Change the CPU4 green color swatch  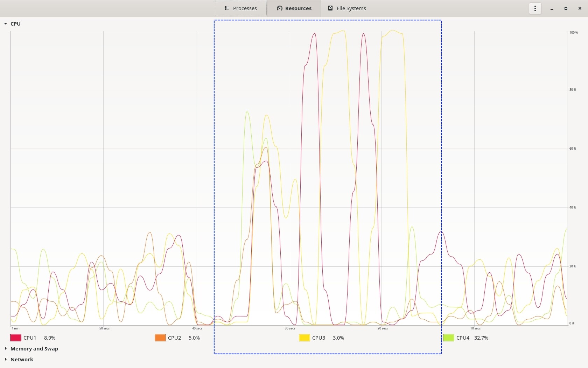pos(449,338)
